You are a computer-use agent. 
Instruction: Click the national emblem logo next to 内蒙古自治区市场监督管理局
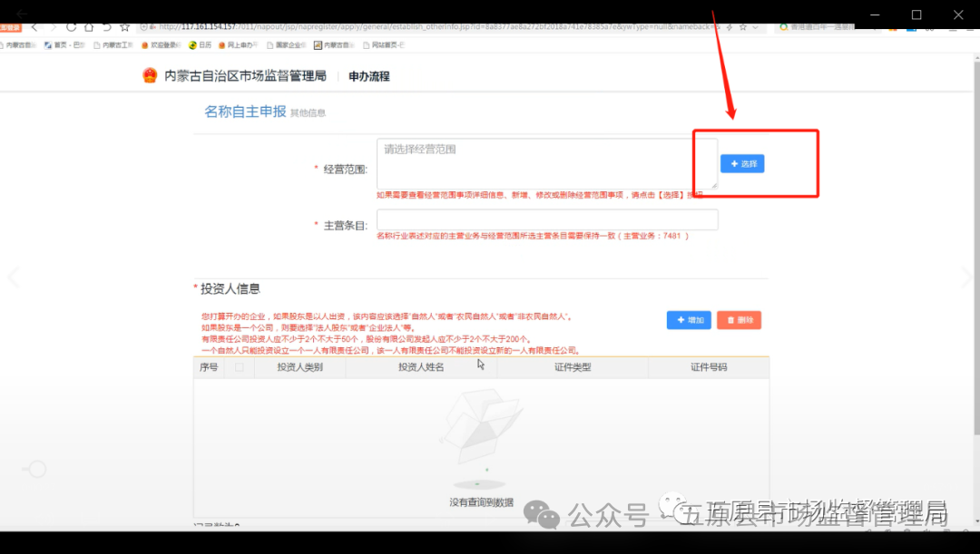pos(149,75)
